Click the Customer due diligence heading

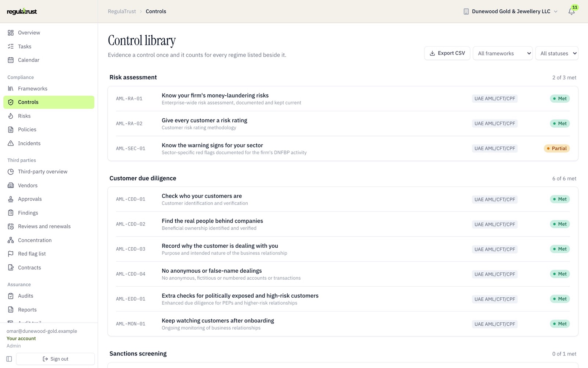[x=143, y=178]
